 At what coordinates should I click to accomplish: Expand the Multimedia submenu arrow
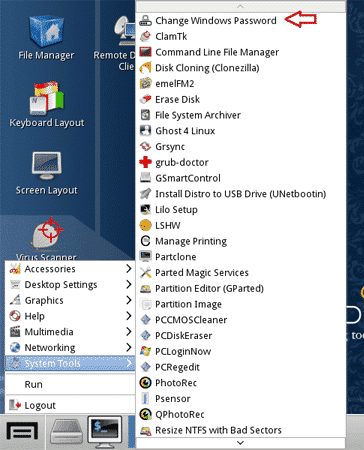(x=129, y=332)
